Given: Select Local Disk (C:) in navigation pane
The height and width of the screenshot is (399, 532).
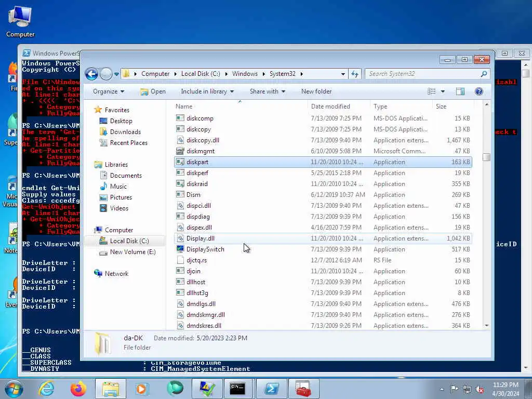Looking at the screenshot, I should [129, 241].
